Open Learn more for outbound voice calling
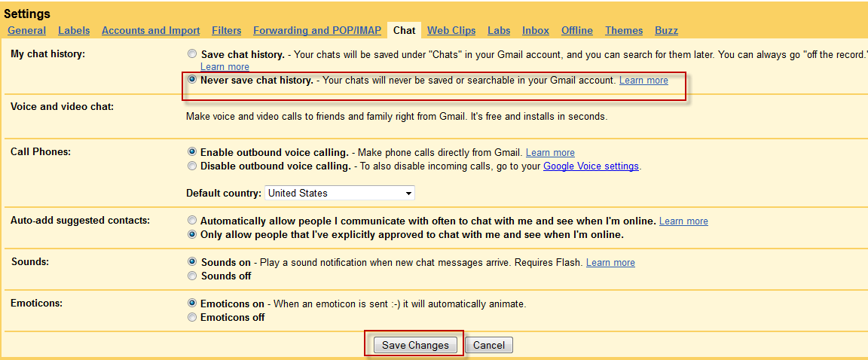Screen dimensions: 868x360 [550, 152]
